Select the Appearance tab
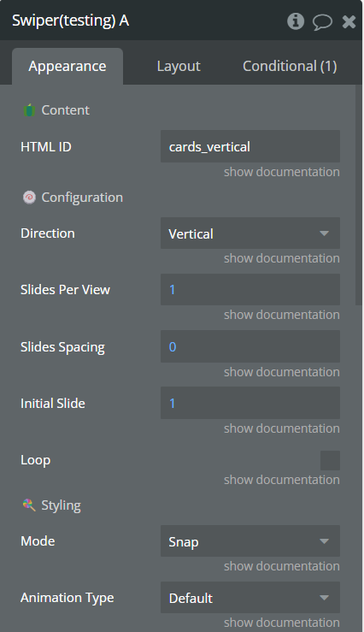 (68, 66)
